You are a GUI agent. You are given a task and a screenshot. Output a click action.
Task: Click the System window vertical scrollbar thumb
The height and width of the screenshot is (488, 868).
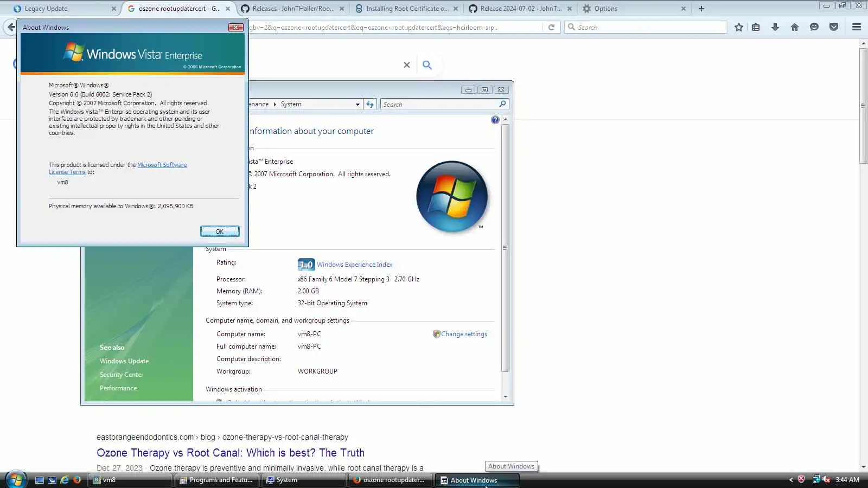coord(506,248)
